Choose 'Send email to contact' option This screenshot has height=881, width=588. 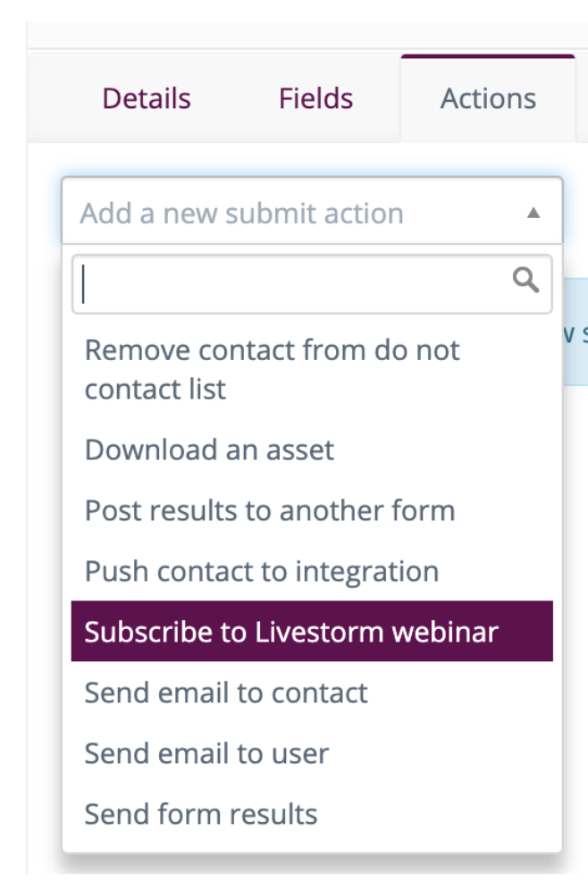click(312, 692)
